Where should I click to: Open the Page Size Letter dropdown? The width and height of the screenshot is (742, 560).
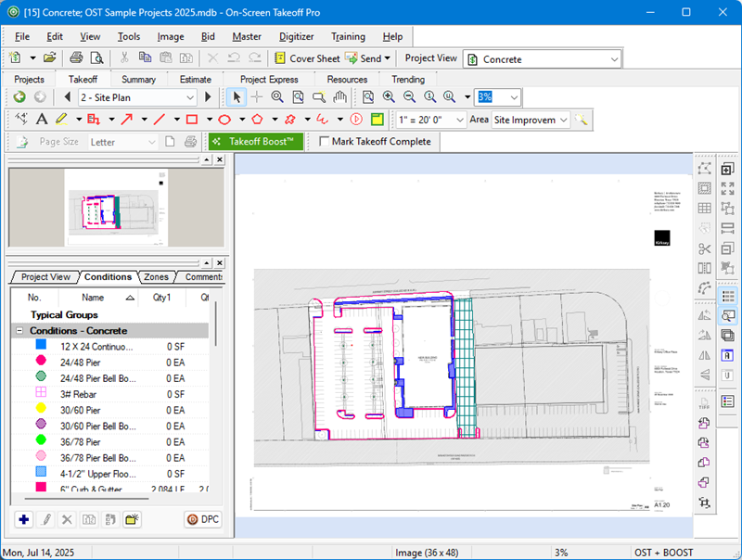click(x=151, y=142)
